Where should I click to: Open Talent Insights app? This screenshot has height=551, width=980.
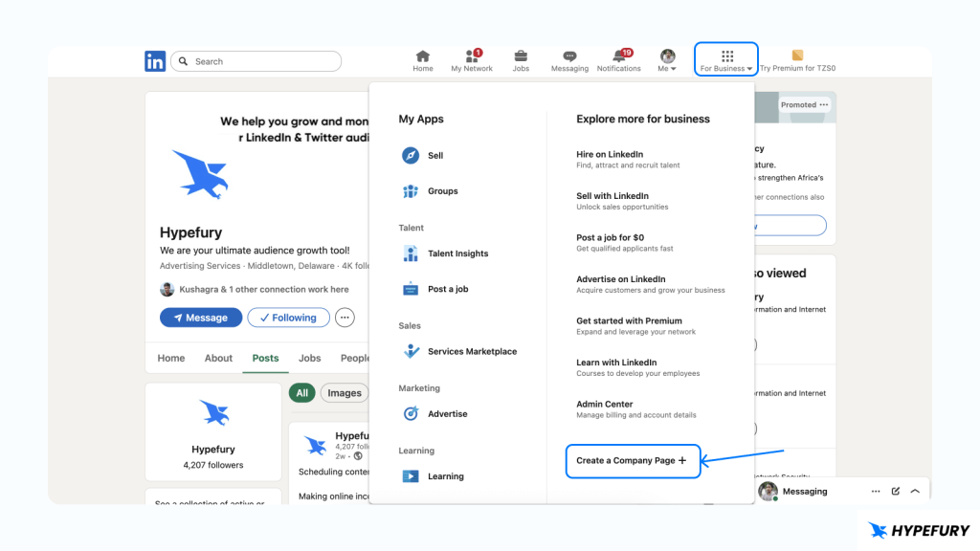point(411,253)
